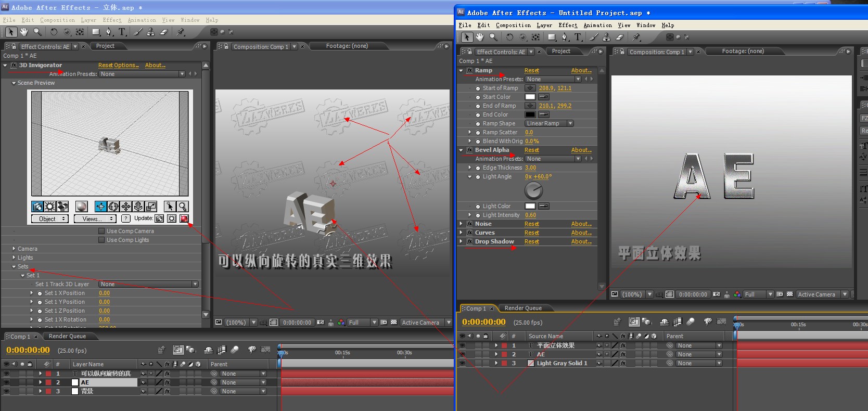Click the graph editor icon in left timeline
Image resolution: width=868 pixels, height=411 pixels.
(266, 350)
